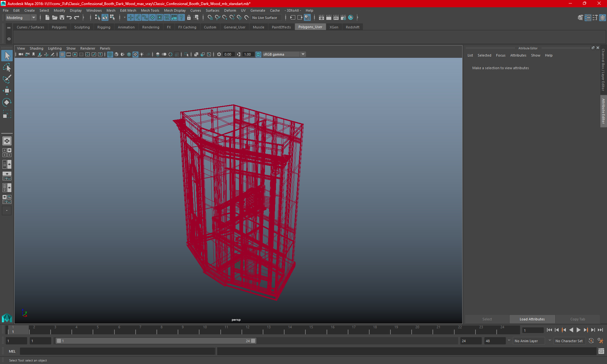Click the Copy Tab button

(x=577, y=319)
